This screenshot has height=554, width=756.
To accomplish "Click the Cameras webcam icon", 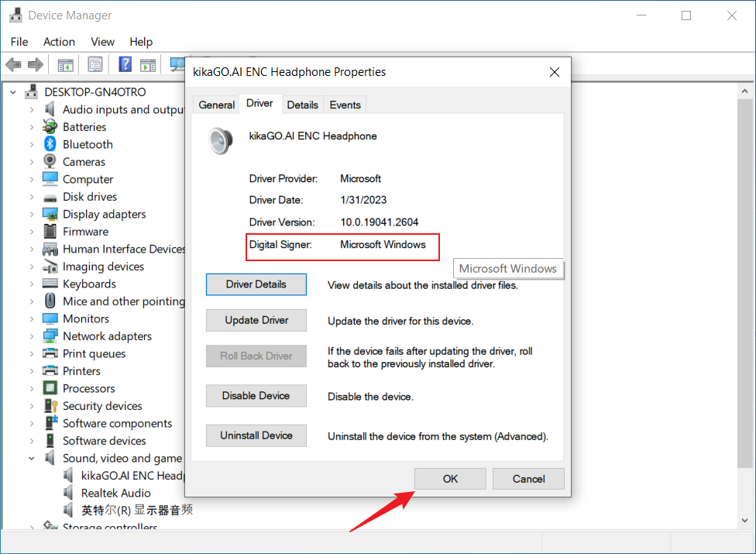I will (x=50, y=162).
